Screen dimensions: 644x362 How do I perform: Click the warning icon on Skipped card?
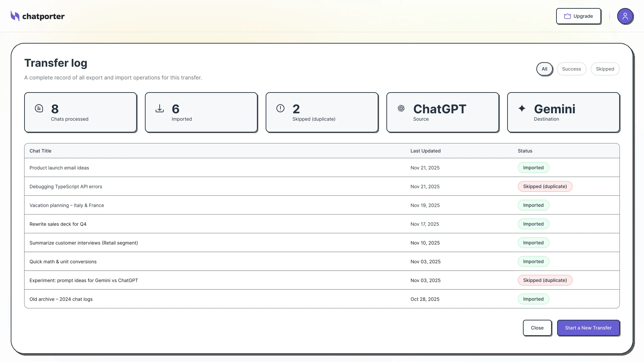tap(280, 108)
